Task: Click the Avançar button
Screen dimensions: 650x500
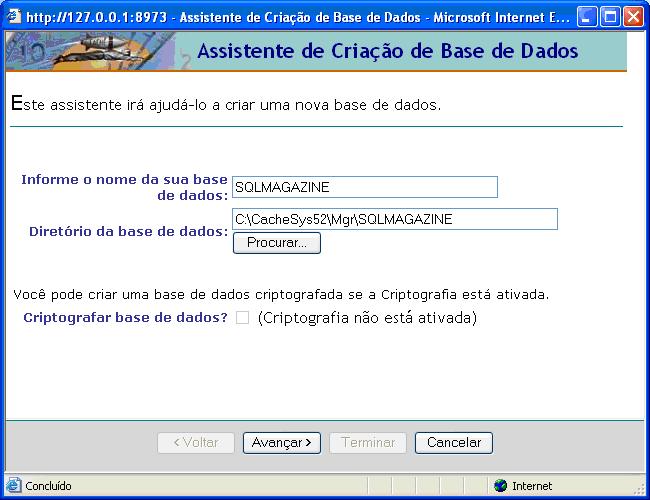Action: click(x=282, y=443)
